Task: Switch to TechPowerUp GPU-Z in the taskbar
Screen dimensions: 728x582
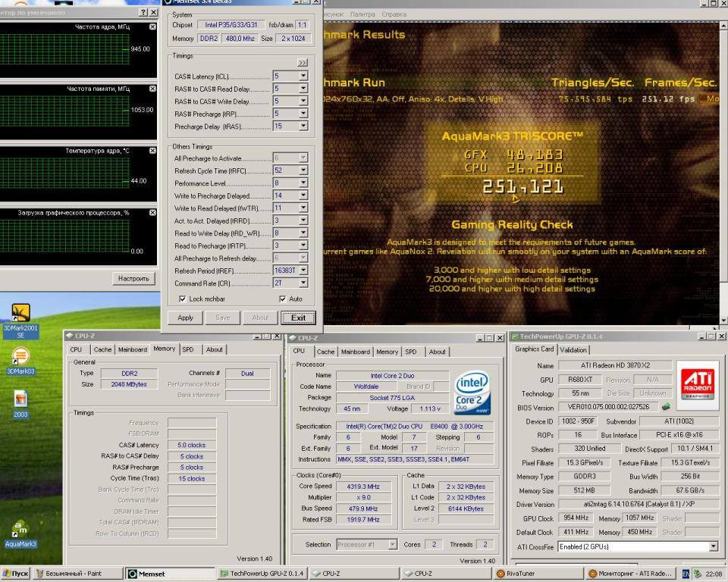Action: 262,574
